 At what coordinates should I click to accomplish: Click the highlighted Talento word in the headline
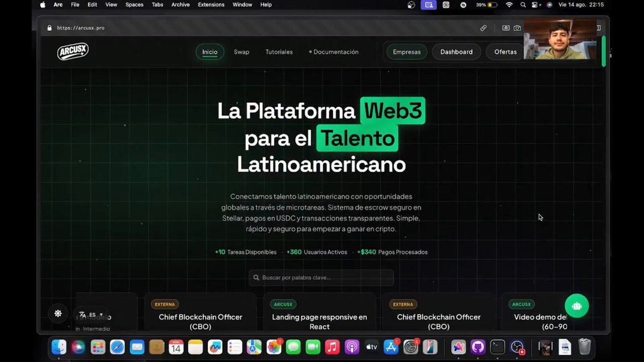357,138
